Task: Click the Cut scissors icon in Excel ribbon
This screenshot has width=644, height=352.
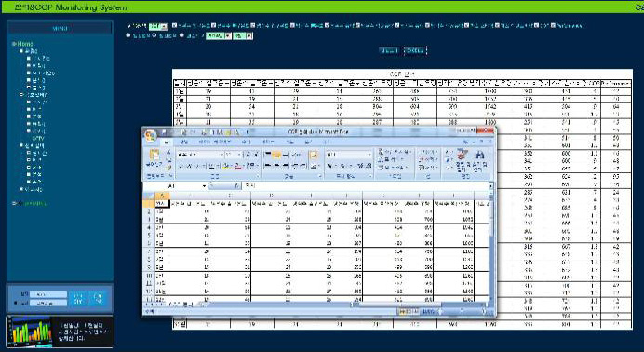Action: coord(168,152)
